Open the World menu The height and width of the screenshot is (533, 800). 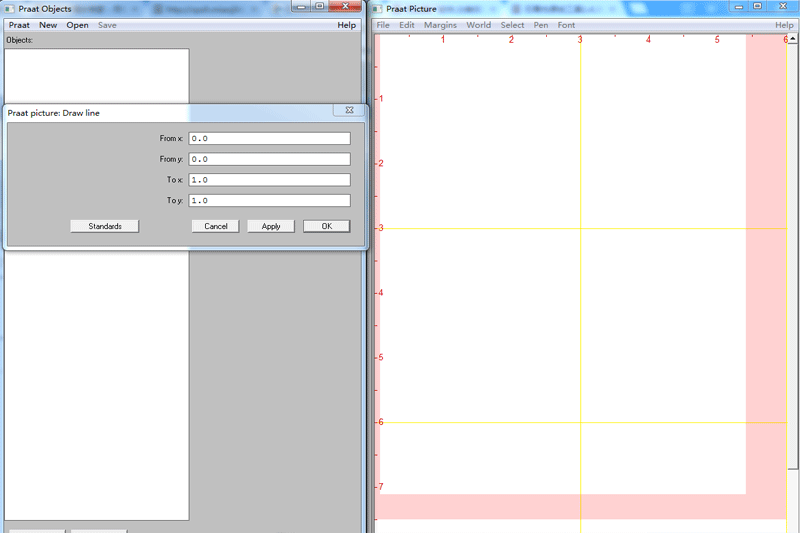click(x=478, y=25)
